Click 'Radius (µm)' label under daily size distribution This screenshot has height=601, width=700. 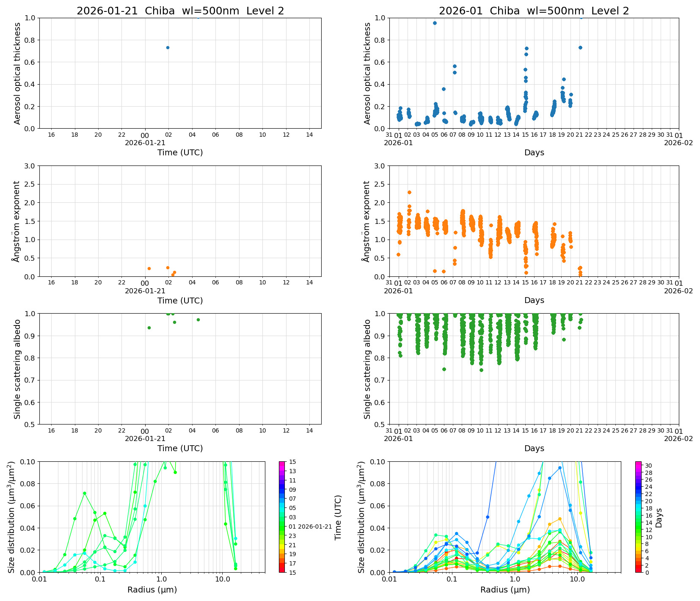point(152,590)
